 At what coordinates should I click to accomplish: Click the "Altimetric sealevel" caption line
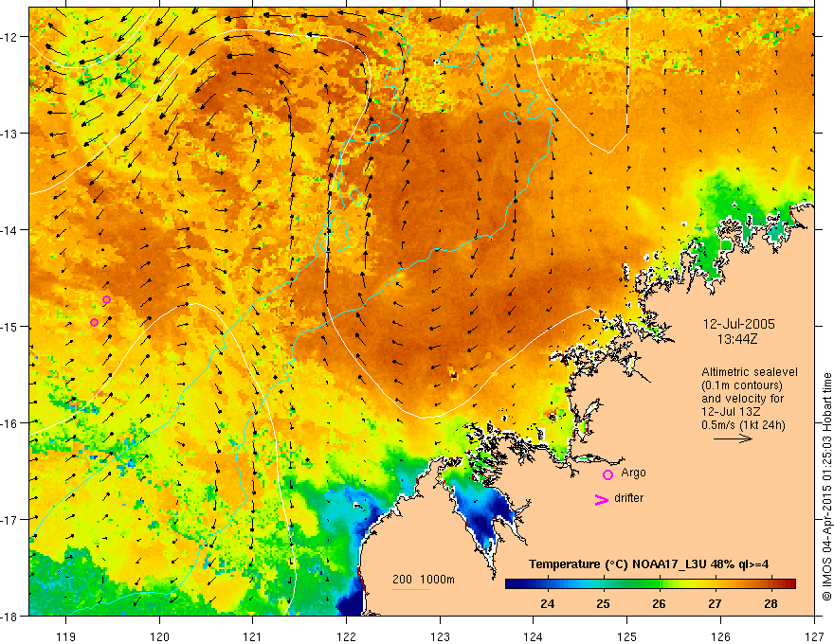point(750,372)
